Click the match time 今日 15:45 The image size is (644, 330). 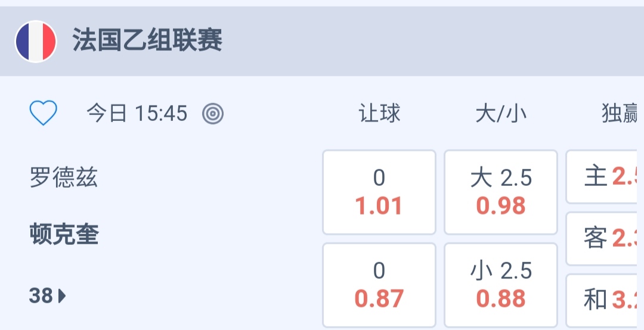[x=137, y=113]
